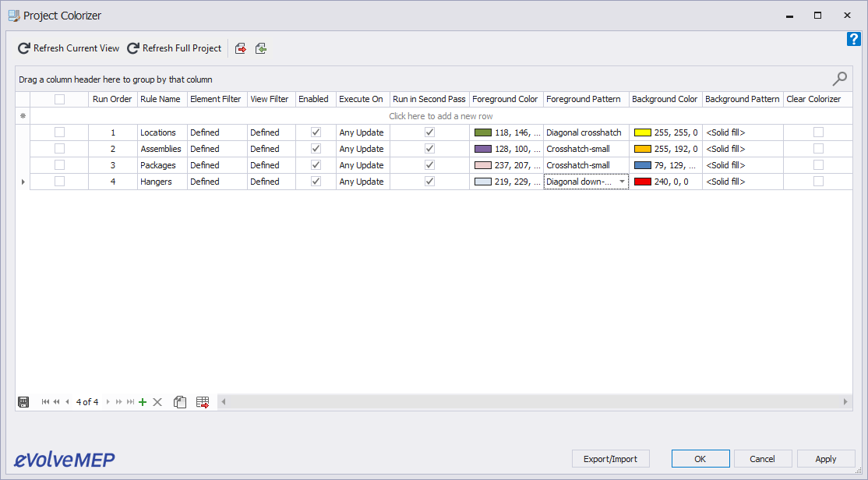Click View Filter Defined cell for Assemblies
The height and width of the screenshot is (480, 868).
pos(271,148)
